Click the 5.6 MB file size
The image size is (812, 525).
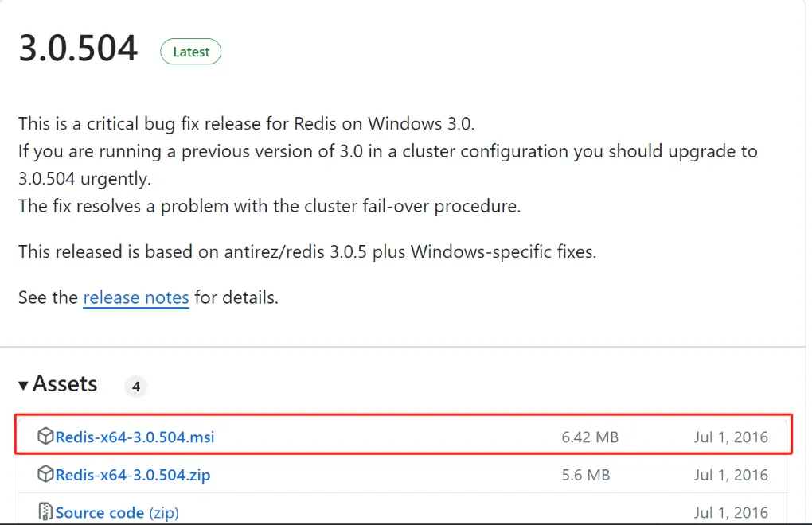point(586,475)
